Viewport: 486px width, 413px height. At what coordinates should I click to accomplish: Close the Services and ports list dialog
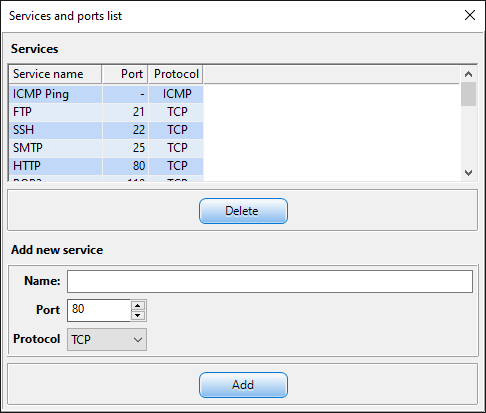(470, 15)
